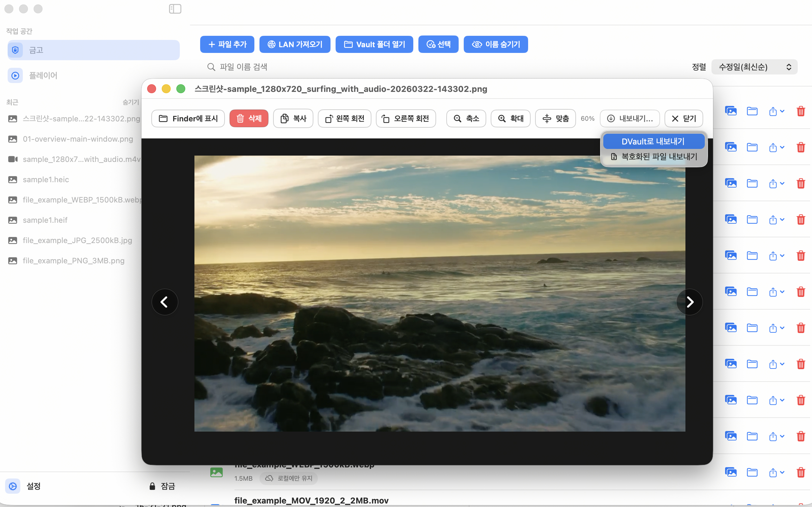
Task: Click image preview icon in first row
Action: pyautogui.click(x=730, y=111)
